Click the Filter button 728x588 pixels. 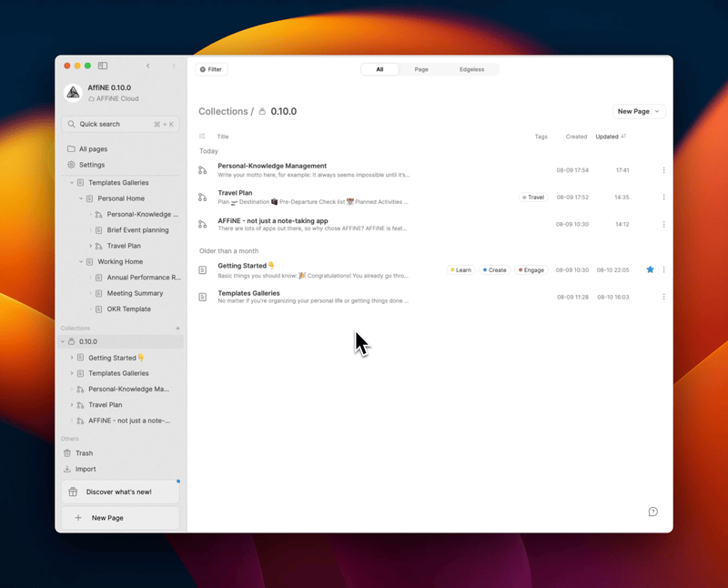211,69
